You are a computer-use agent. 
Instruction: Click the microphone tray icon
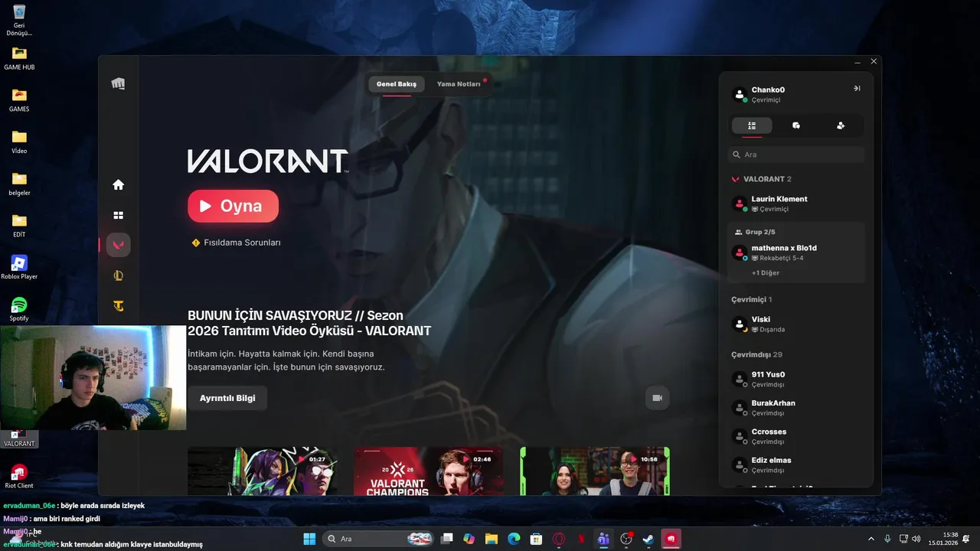coord(887,539)
